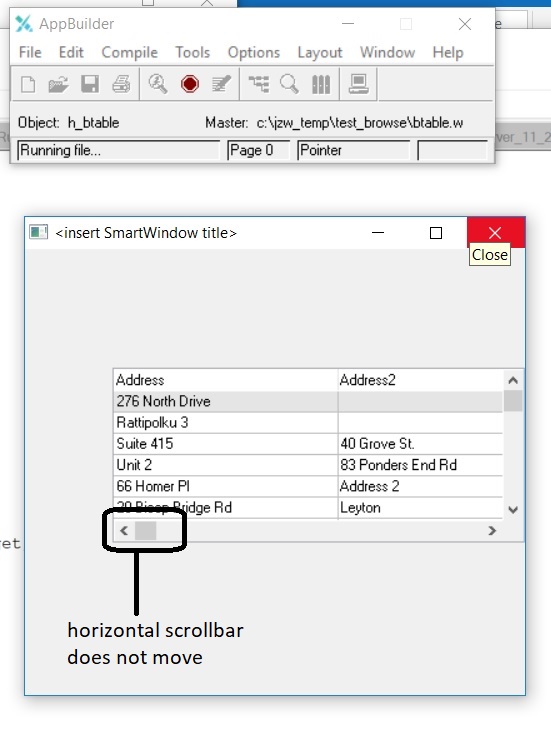The image size is (551, 732).
Task: Click the browse scroll up arrow
Action: [513, 380]
